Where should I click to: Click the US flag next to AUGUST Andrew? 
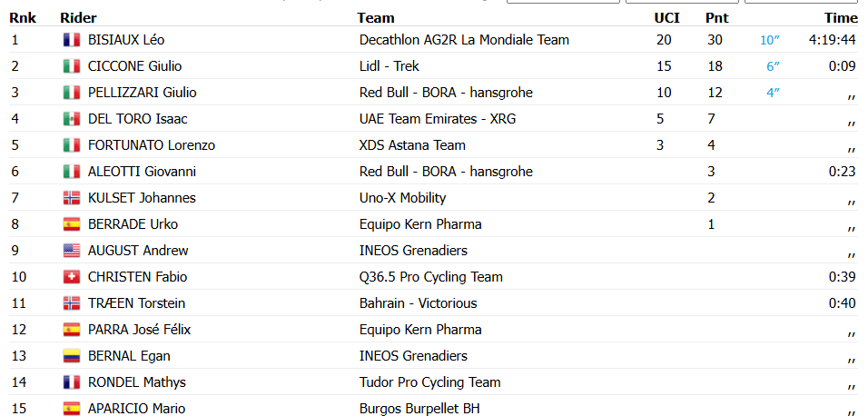(x=71, y=251)
